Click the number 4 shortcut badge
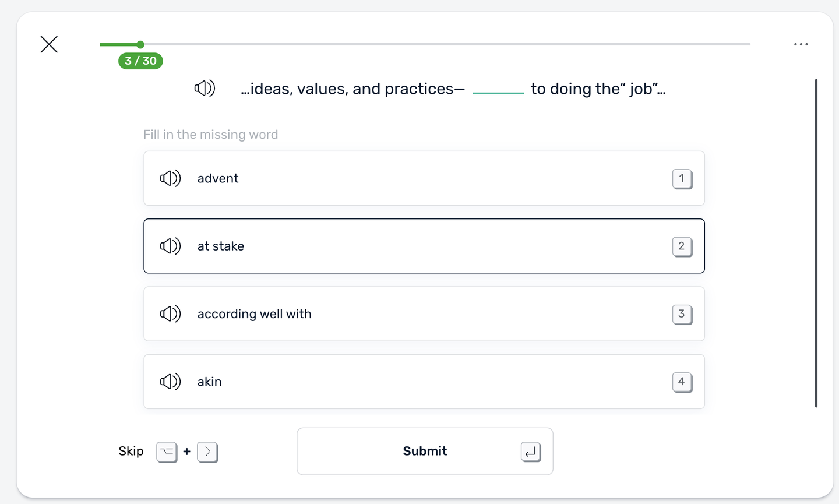The image size is (839, 504). pos(682,382)
